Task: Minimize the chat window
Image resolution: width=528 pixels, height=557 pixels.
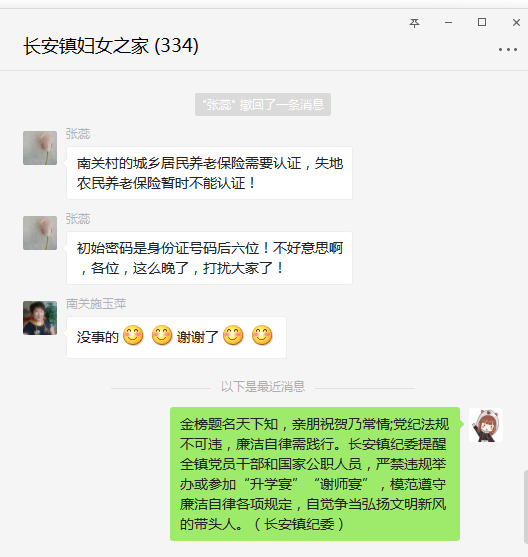Action: click(448, 23)
